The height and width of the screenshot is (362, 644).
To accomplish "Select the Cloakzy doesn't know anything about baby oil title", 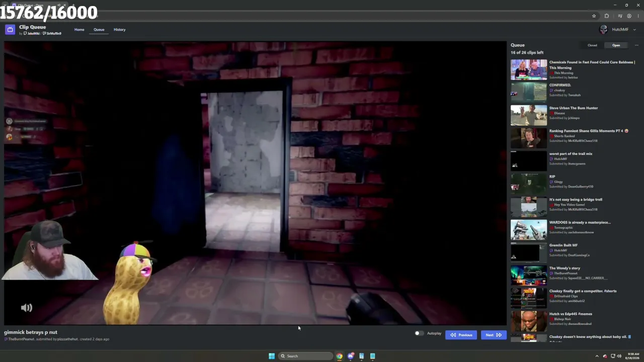I will (x=590, y=337).
